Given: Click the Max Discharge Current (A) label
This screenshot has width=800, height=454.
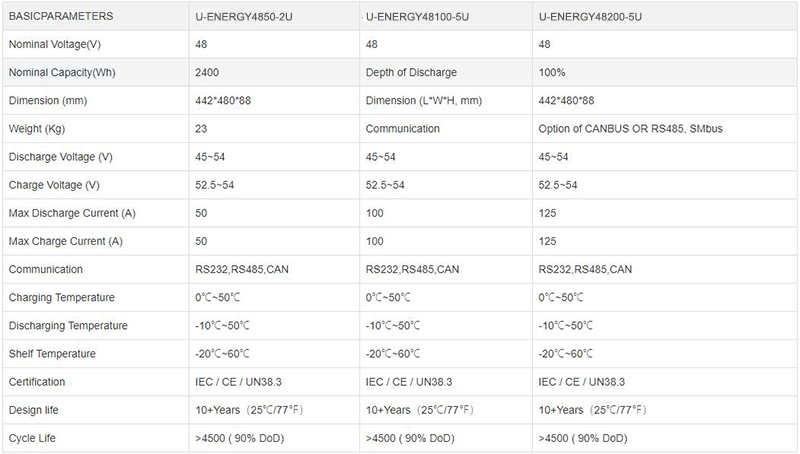Looking at the screenshot, I should pyautogui.click(x=72, y=213).
